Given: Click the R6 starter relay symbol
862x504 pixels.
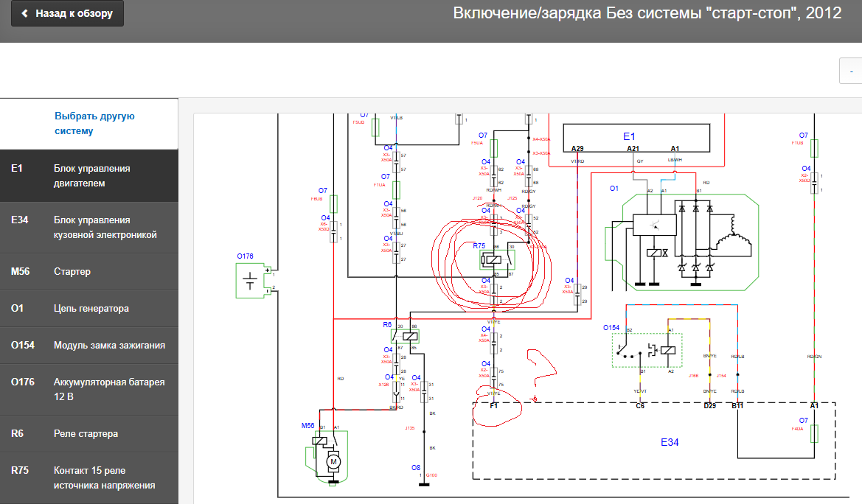Looking at the screenshot, I should (405, 336).
